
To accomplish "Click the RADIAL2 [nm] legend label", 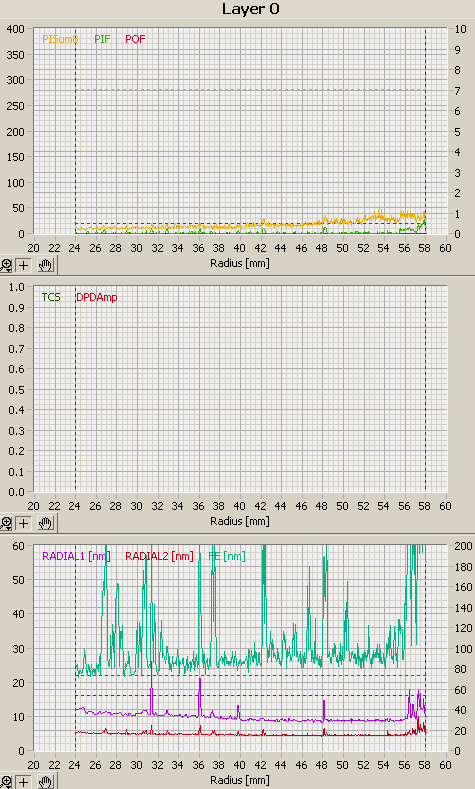I will [160, 556].
